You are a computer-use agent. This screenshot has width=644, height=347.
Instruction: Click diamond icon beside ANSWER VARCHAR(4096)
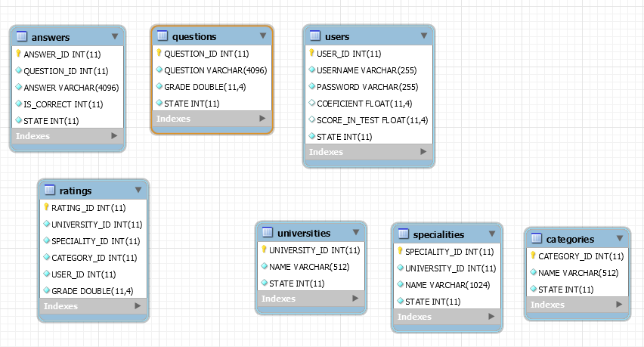tap(18, 87)
